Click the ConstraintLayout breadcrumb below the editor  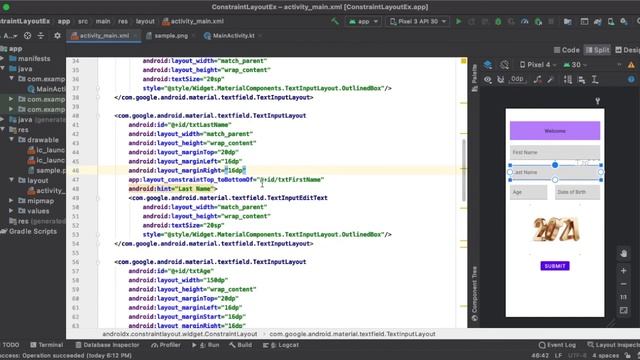tap(180, 334)
